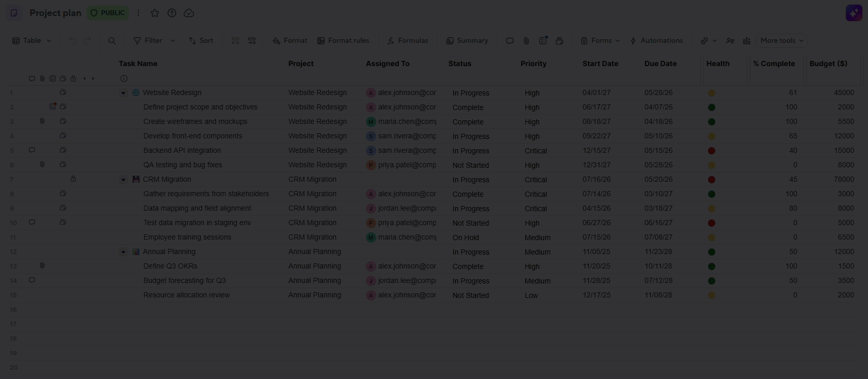Viewport: 868px width, 379px height.
Task: Open comment on Budget forecasting for Q3 row
Action: (32, 280)
